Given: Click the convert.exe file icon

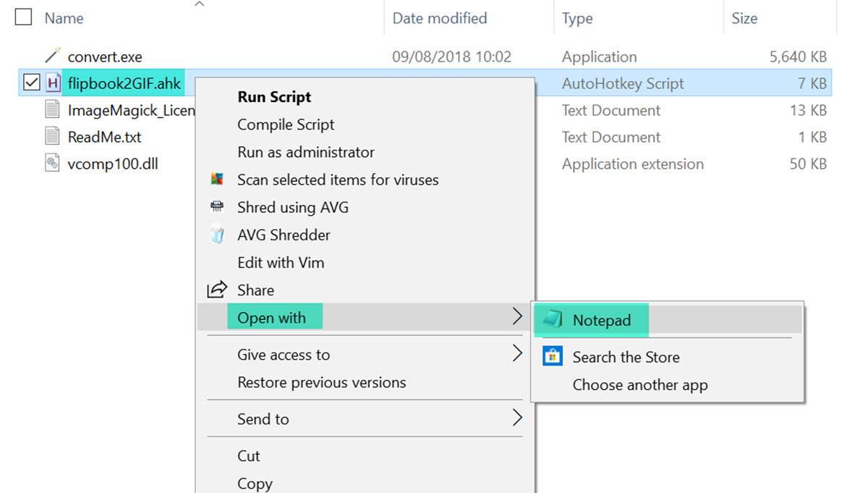Looking at the screenshot, I should click(x=52, y=56).
